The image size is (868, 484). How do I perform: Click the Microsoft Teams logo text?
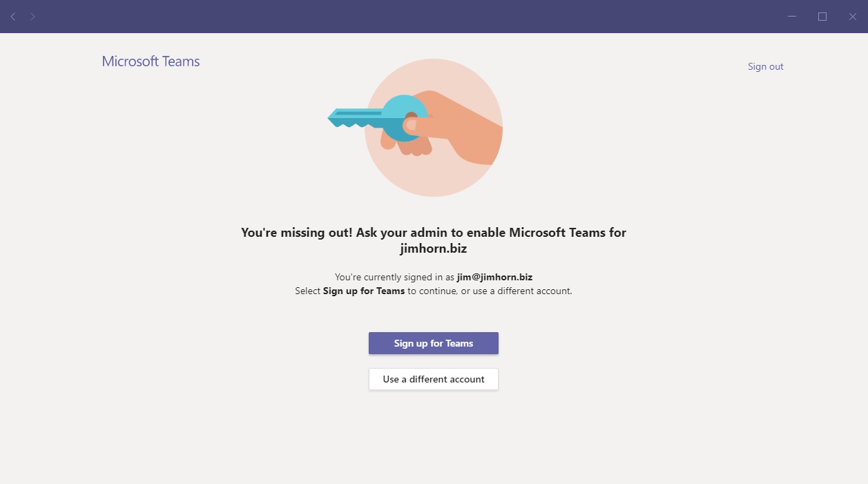pyautogui.click(x=151, y=61)
